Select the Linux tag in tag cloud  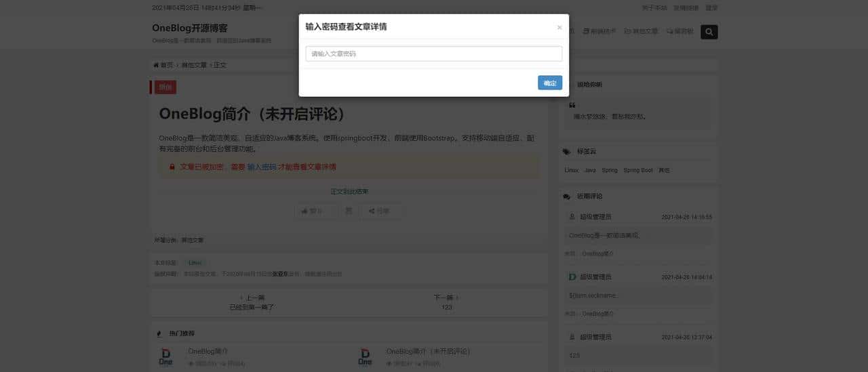[571, 170]
